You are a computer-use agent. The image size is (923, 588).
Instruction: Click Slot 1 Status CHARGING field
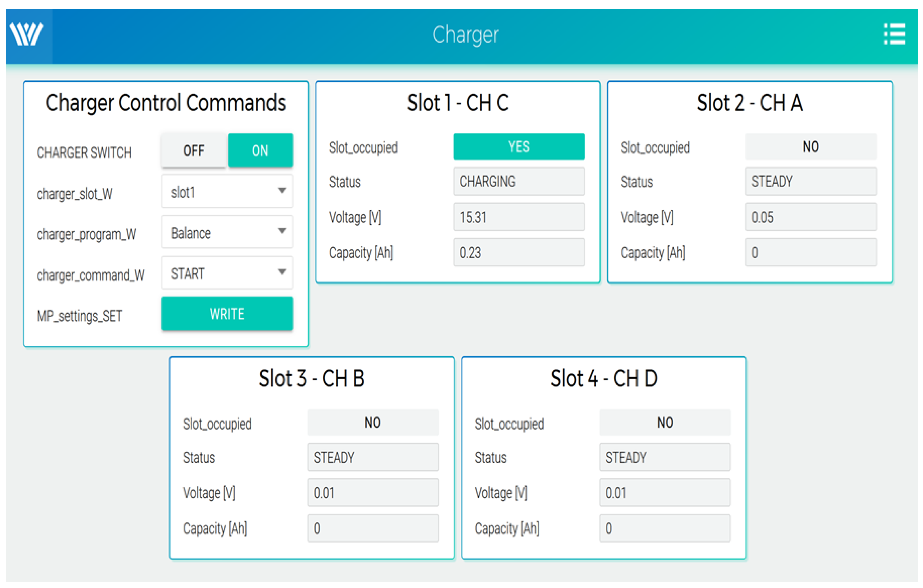[519, 181]
